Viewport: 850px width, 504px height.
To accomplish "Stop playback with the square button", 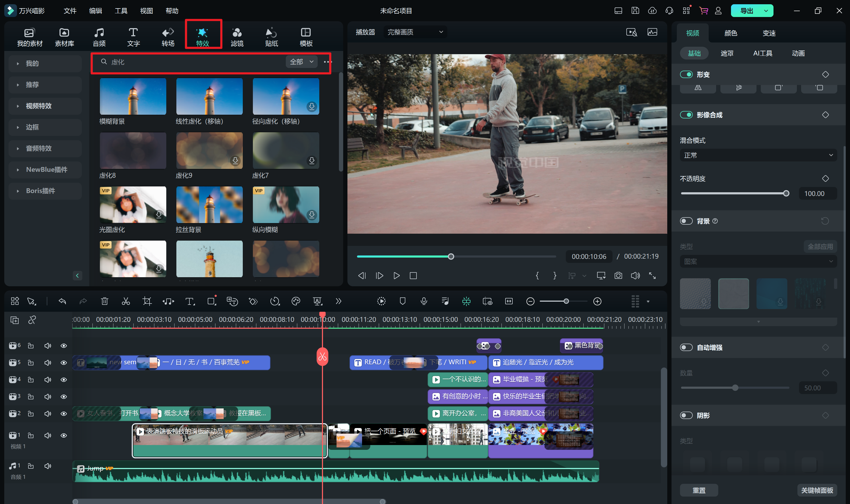I will (413, 275).
